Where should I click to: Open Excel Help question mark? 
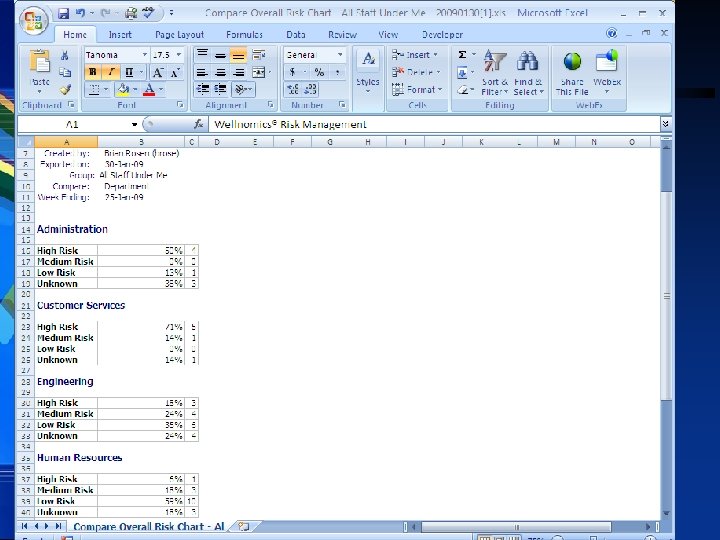click(x=611, y=33)
